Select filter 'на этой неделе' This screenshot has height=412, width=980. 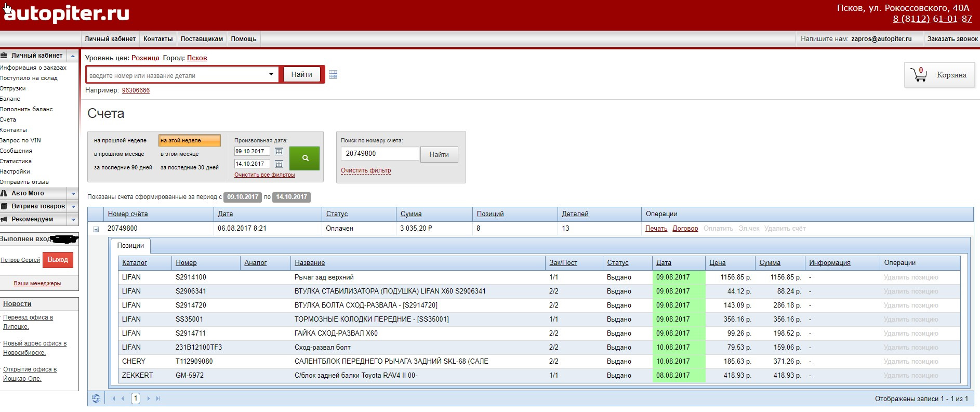190,140
